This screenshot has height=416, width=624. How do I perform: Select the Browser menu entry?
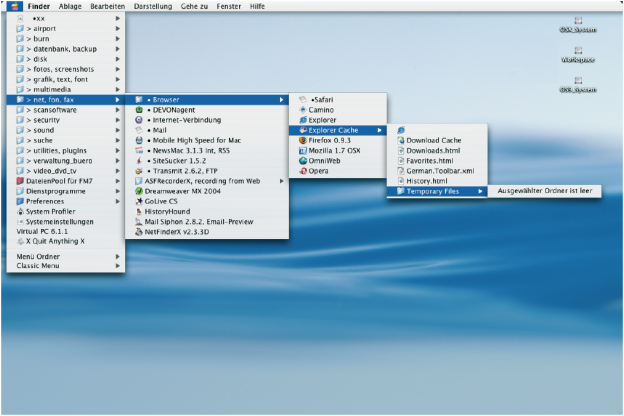[x=207, y=100]
